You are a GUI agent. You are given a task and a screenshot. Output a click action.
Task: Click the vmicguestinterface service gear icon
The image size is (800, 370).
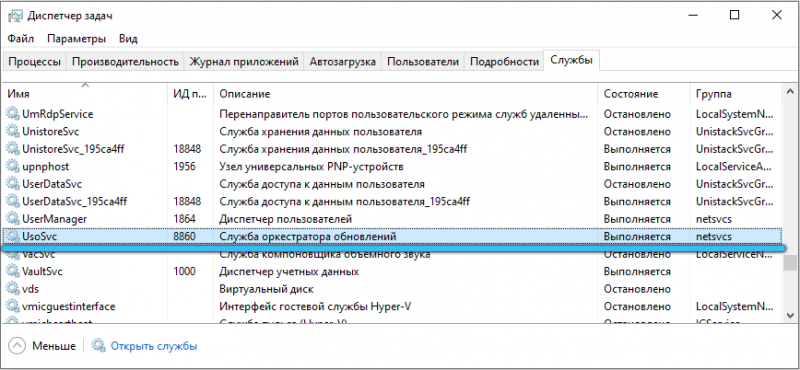[x=12, y=306]
